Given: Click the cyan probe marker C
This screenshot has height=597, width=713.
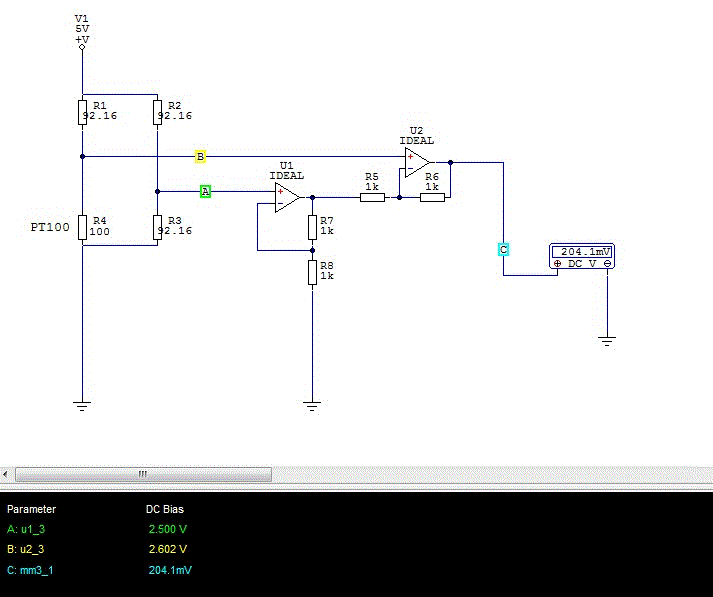Looking at the screenshot, I should [x=503, y=250].
